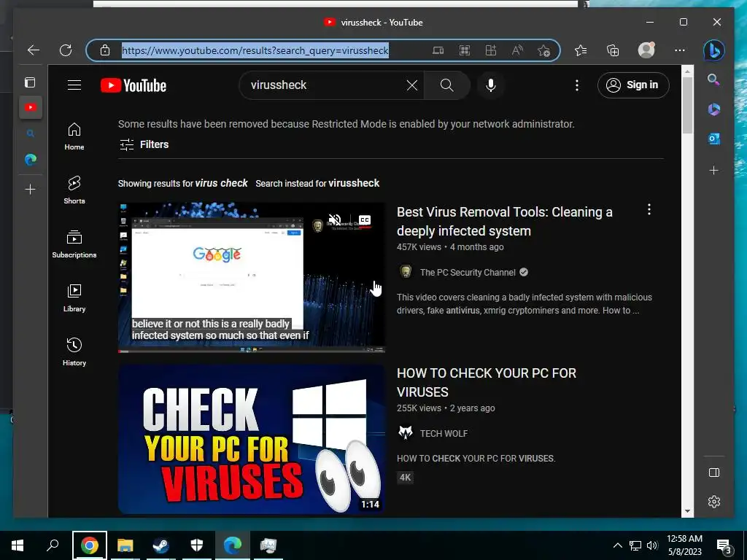Open Bing Chat sidebar button
Viewport: 747px width, 560px height.
(x=713, y=50)
